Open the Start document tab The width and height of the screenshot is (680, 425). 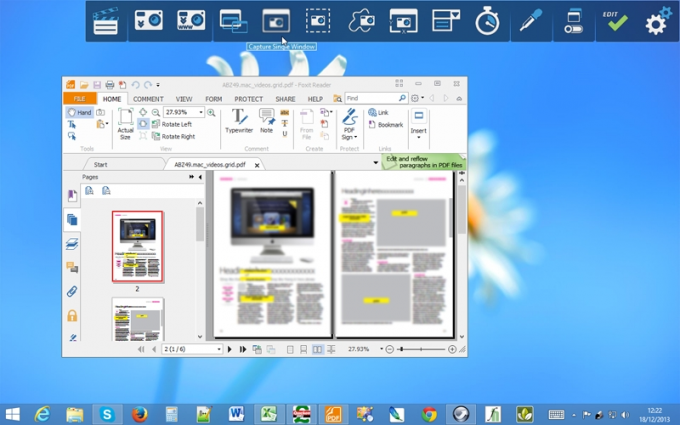[x=101, y=164]
